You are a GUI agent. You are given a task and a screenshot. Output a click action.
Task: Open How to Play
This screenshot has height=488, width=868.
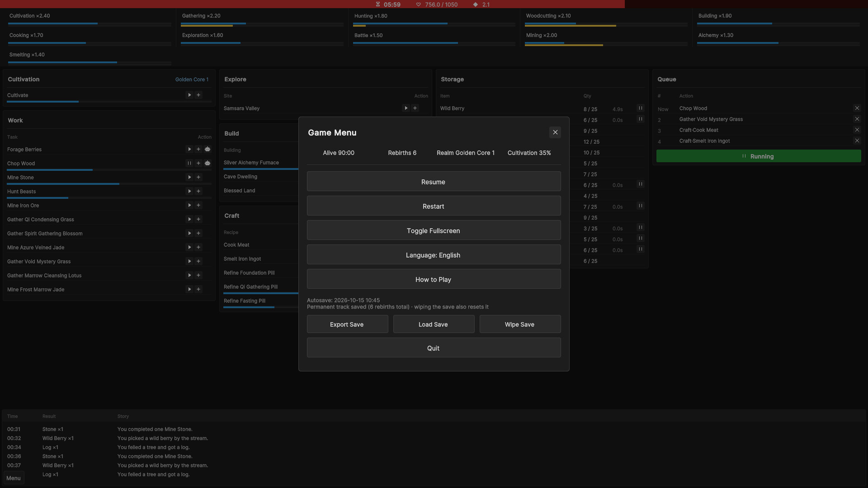coord(434,279)
